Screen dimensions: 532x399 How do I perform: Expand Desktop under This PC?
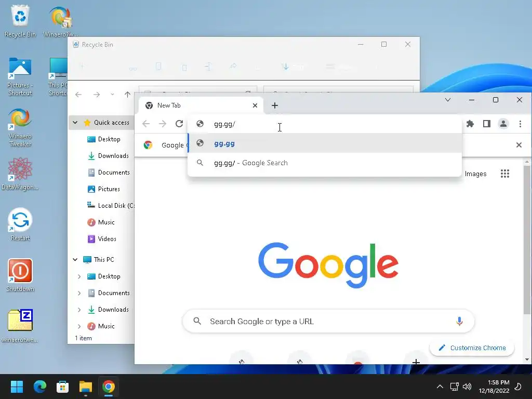(x=79, y=276)
